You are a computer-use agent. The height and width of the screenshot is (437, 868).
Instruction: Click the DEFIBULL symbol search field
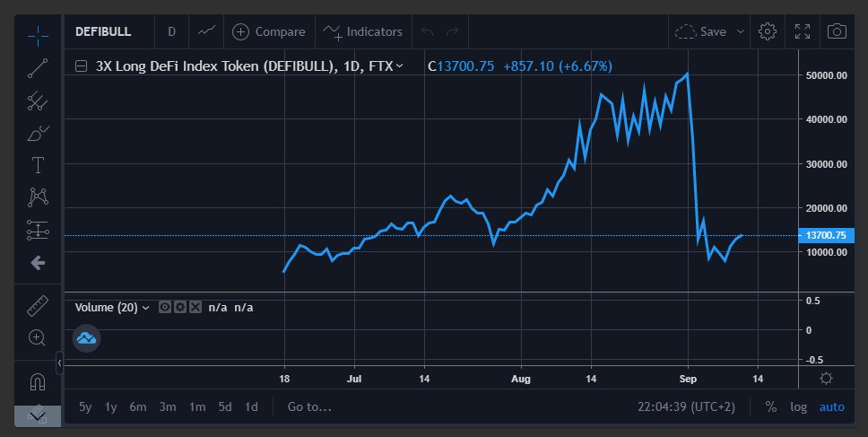pyautogui.click(x=103, y=31)
